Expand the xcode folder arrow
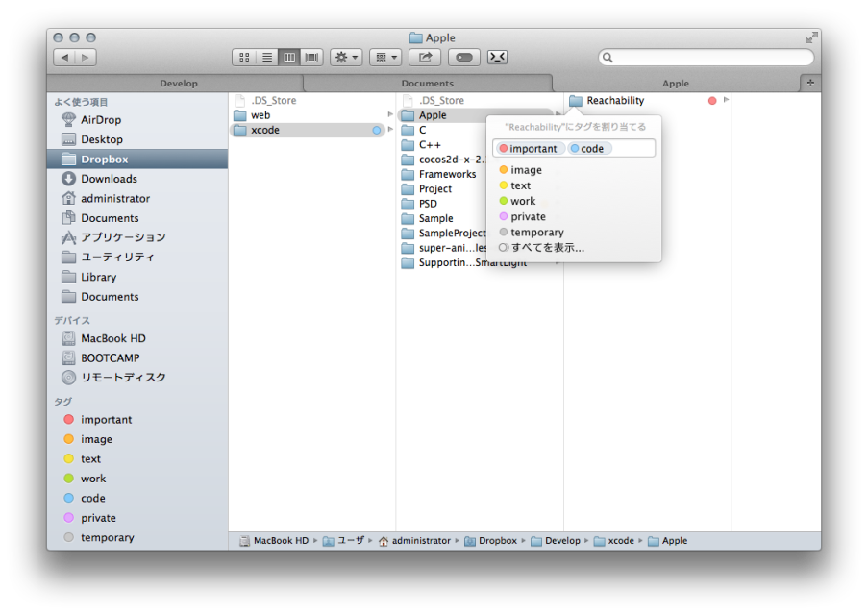 pos(390,130)
